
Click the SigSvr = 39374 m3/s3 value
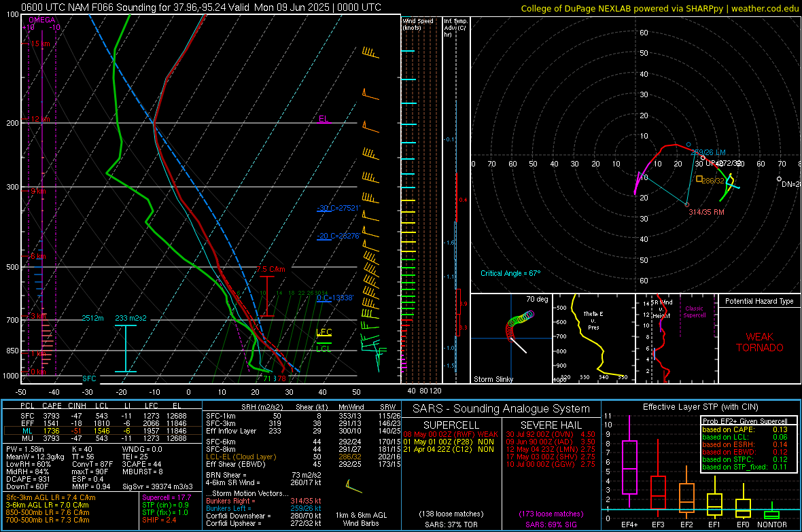click(x=158, y=486)
